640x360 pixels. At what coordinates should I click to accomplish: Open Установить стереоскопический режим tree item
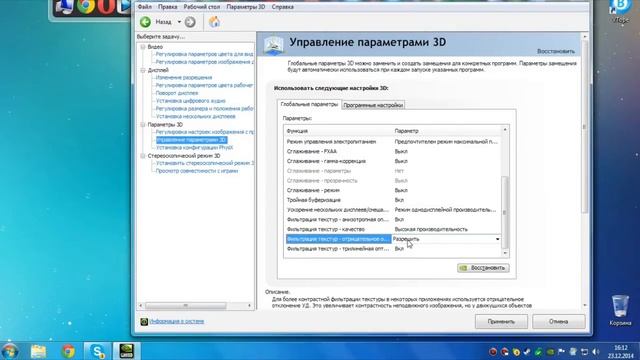(x=204, y=163)
